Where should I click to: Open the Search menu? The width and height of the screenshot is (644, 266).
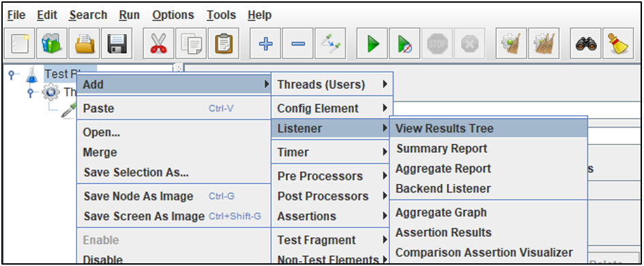coord(88,15)
